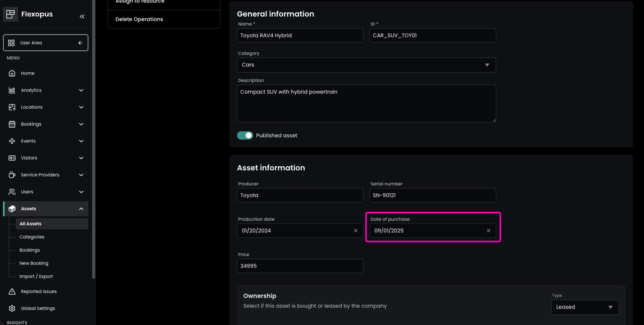
Task: Select Categories under Assets
Action: [32, 237]
